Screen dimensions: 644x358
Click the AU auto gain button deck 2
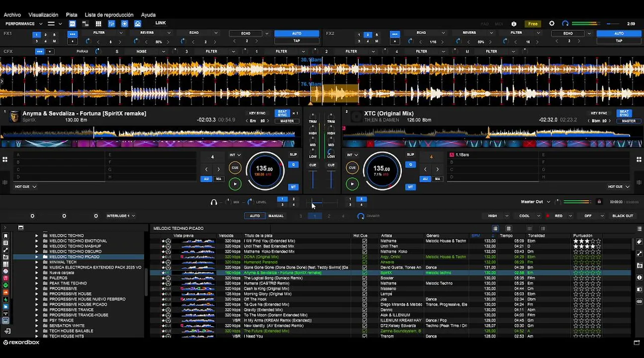(425, 179)
